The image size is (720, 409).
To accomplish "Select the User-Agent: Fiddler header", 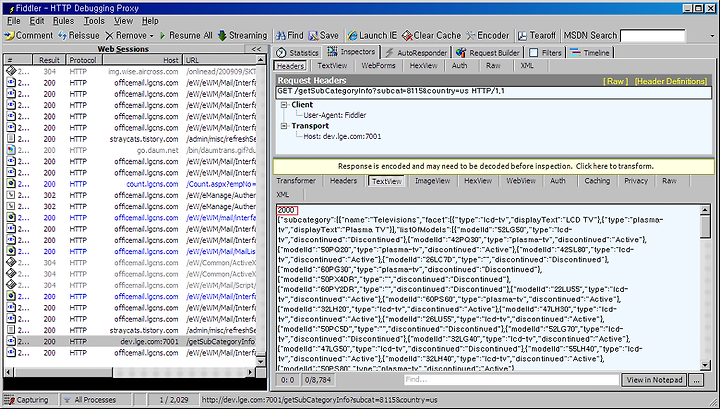I will point(334,115).
